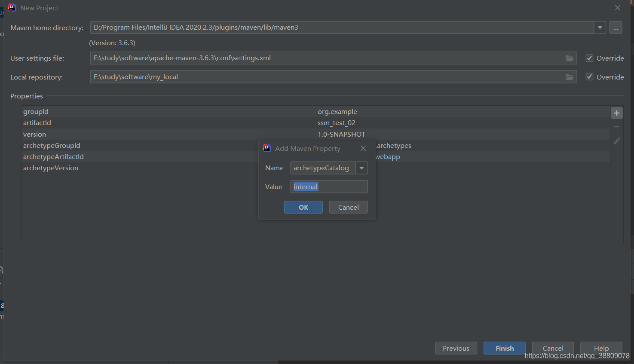Open the property Name dropdown arrow
The width and height of the screenshot is (634, 364).
click(362, 168)
